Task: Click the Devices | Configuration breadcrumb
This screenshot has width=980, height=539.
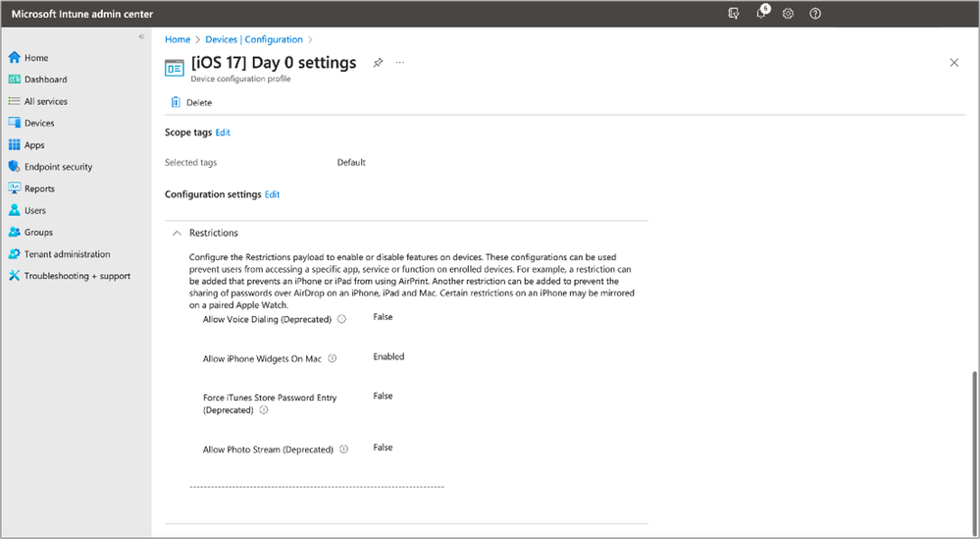Action: 254,39
